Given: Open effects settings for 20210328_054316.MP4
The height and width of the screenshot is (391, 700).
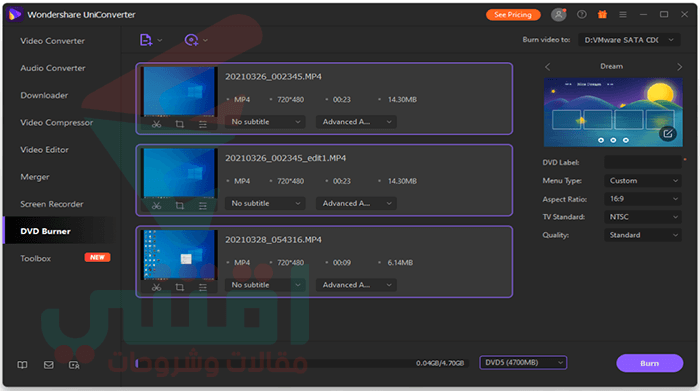Looking at the screenshot, I should 203,287.
